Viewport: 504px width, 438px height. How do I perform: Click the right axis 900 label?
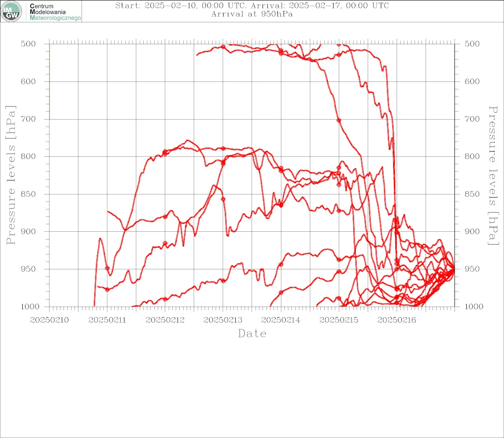[472, 231]
